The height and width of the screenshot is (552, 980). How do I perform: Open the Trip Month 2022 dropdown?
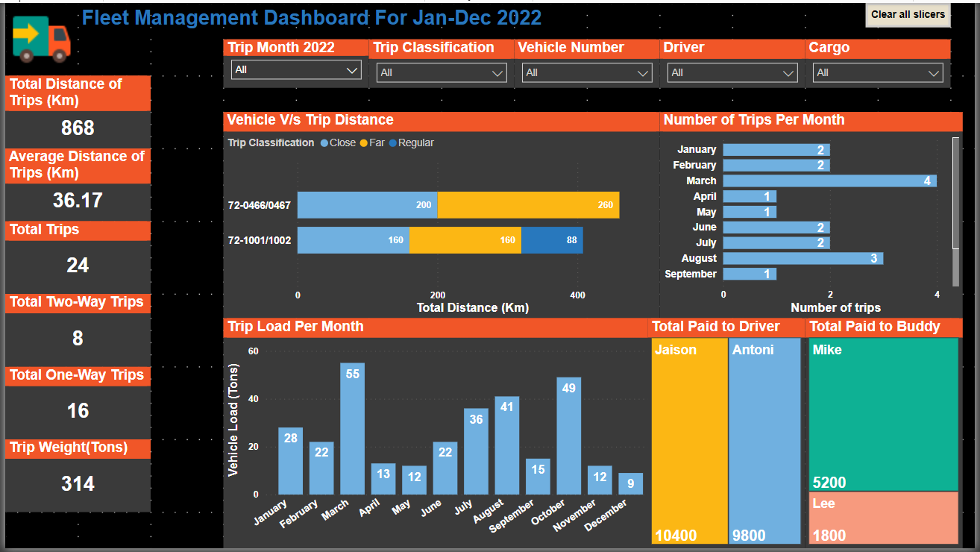pos(296,70)
